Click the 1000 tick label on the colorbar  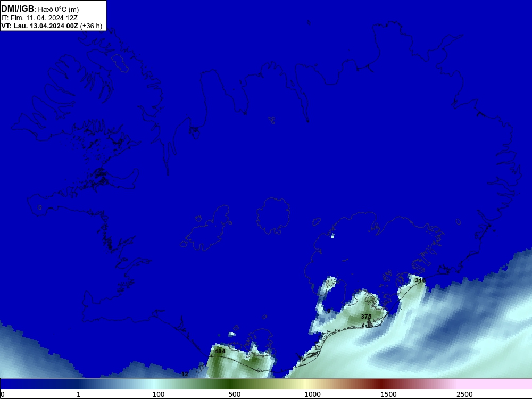pos(312,394)
